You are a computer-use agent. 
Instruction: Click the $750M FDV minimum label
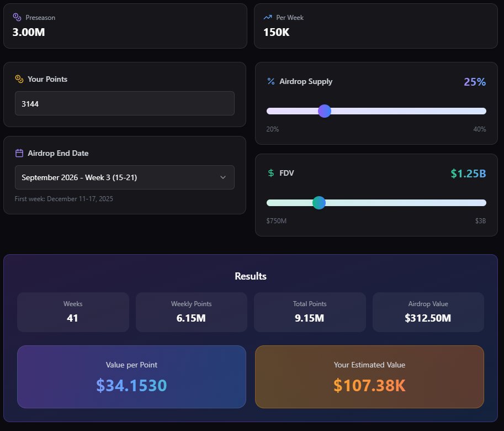[x=277, y=220]
